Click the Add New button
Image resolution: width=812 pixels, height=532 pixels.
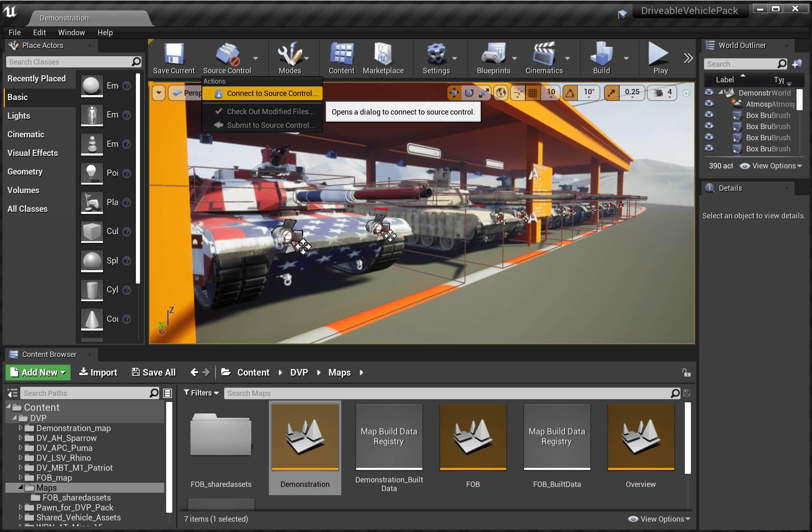coord(38,372)
